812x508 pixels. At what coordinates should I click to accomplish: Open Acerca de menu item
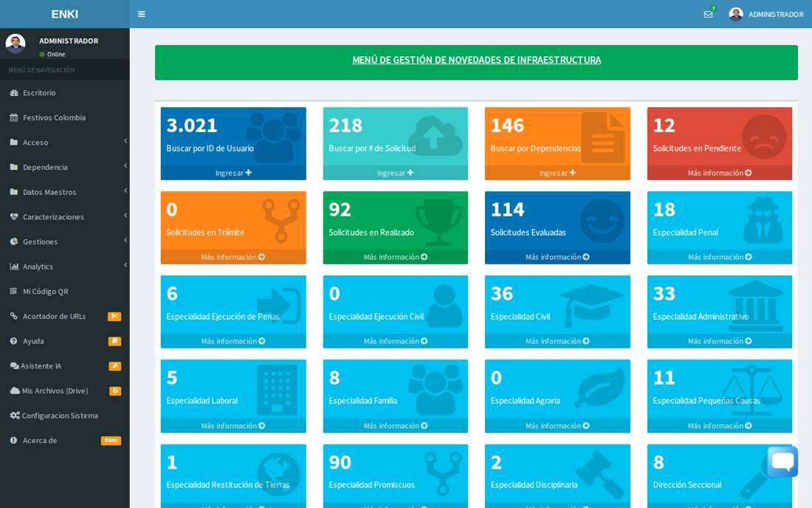65,441
